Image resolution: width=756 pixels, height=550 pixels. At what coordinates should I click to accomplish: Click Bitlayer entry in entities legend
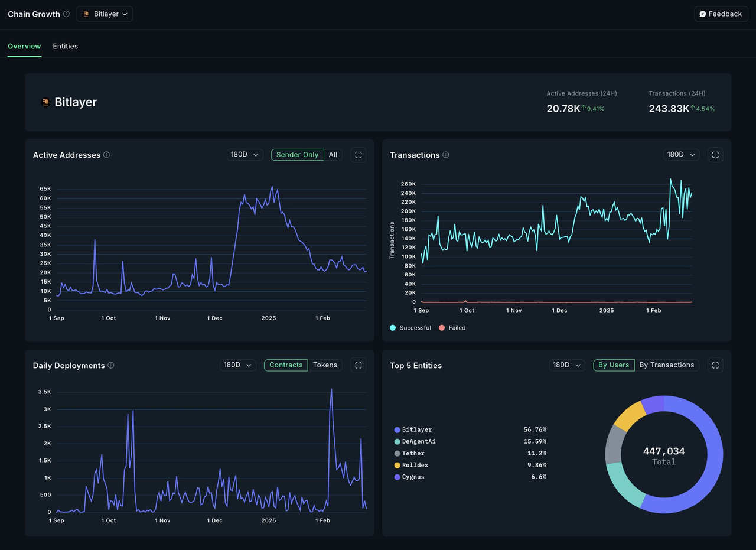(416, 429)
